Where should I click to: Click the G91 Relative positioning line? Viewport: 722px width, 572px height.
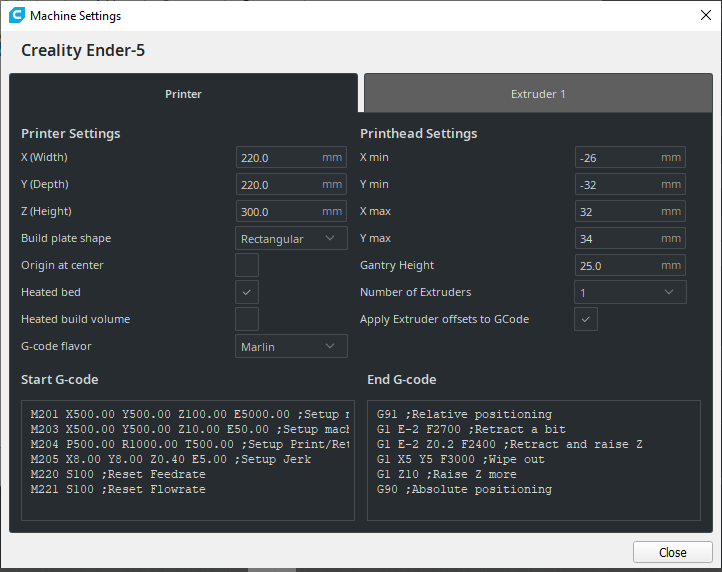click(464, 414)
